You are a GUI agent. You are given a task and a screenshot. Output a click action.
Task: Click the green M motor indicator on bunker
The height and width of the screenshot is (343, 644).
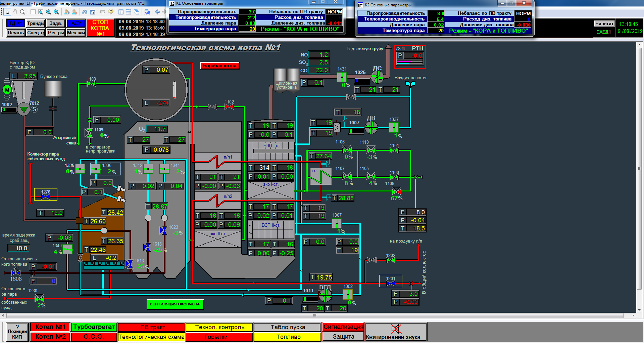click(7, 90)
